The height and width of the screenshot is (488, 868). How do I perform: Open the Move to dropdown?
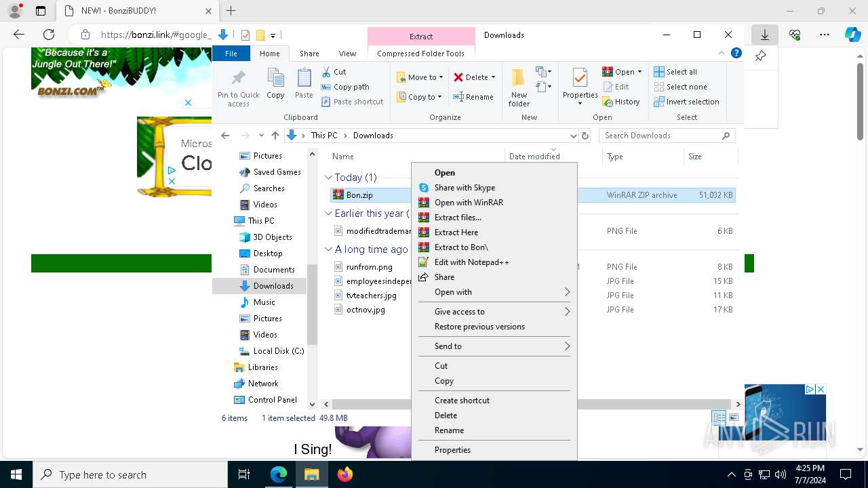click(420, 77)
